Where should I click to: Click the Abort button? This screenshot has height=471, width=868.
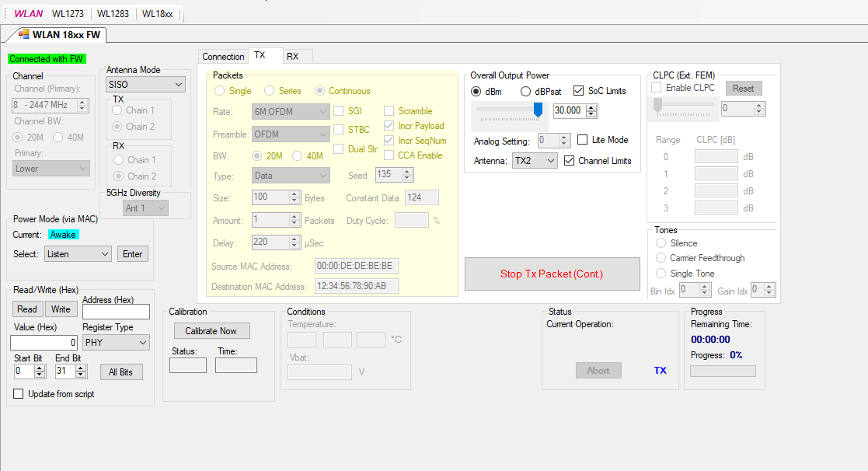[x=598, y=371]
